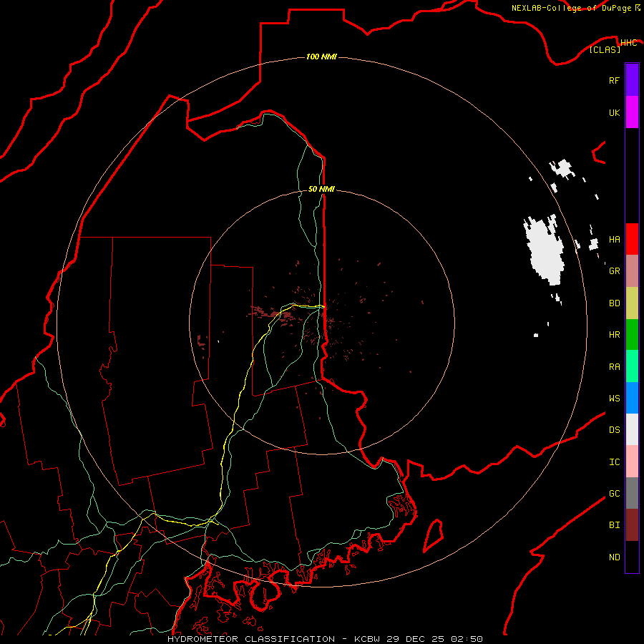Click the HA legend label

point(614,240)
